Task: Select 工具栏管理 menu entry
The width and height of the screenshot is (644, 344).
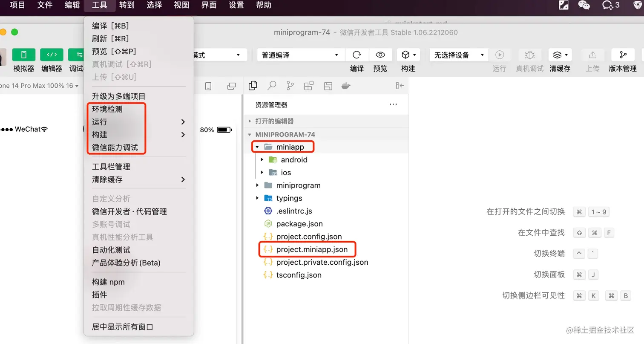Action: coord(139,167)
